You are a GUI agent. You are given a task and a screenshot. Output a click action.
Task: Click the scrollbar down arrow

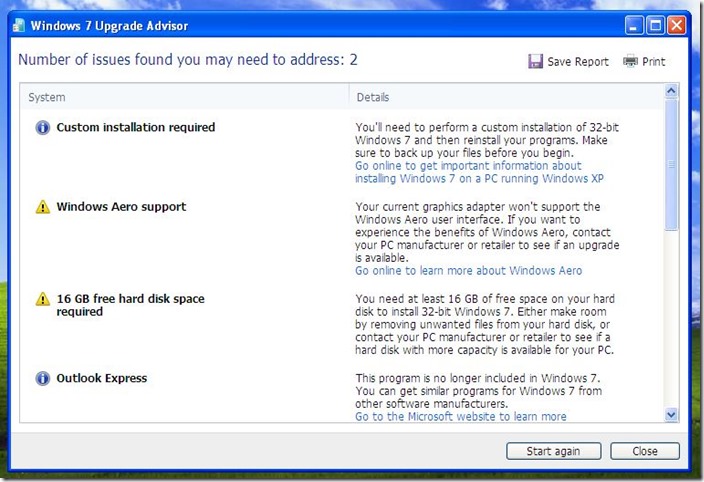click(671, 415)
